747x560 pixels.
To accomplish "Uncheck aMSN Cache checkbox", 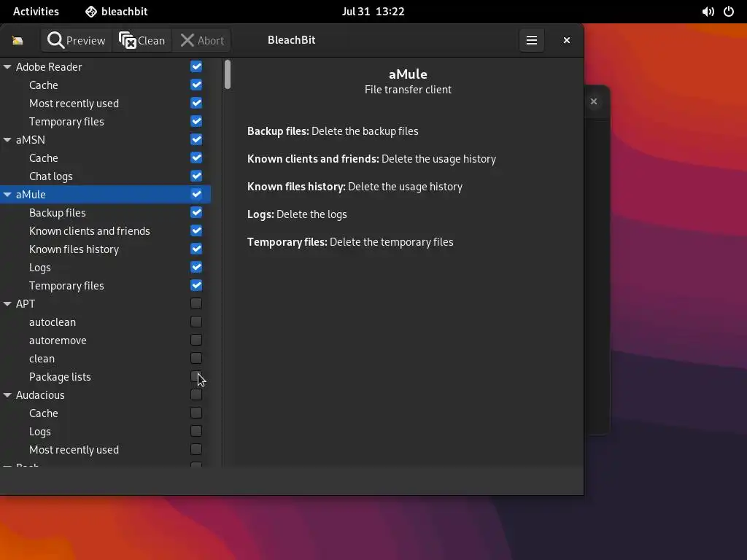I will coord(196,157).
